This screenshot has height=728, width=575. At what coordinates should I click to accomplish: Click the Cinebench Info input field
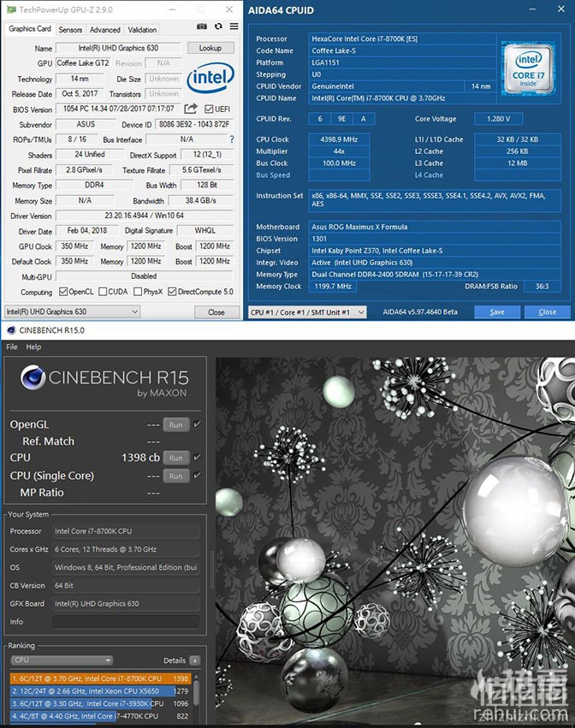[126, 622]
